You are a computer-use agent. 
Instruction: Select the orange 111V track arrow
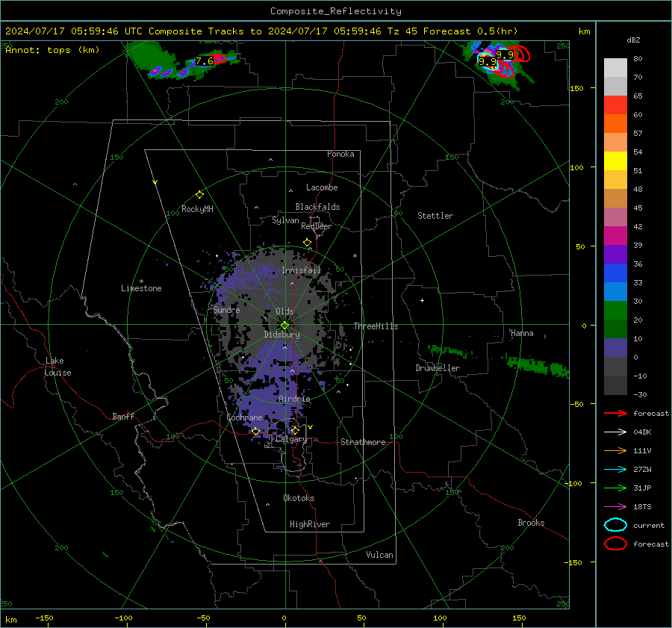point(615,450)
